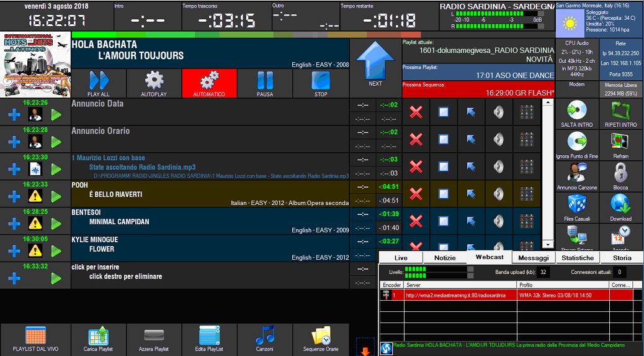Play the Annuncio Data row
644x356 pixels.
56,115
